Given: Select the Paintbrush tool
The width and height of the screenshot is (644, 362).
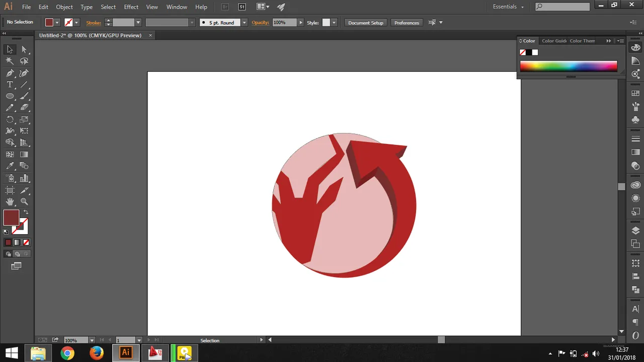Looking at the screenshot, I should [24, 96].
